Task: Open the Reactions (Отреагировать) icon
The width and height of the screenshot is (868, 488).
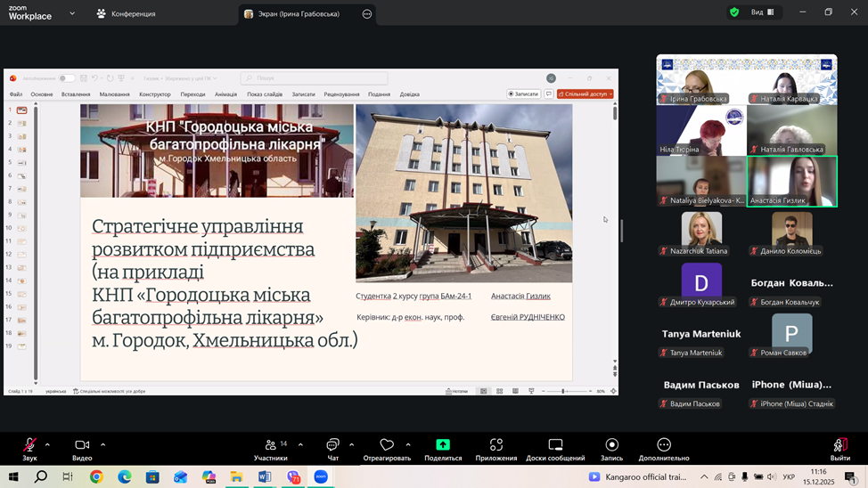Action: [387, 445]
